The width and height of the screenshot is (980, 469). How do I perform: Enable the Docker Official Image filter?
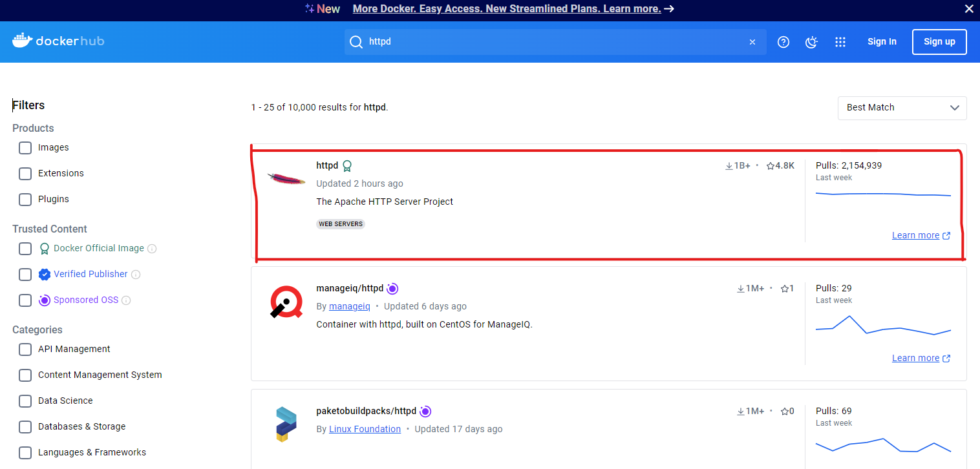point(25,249)
